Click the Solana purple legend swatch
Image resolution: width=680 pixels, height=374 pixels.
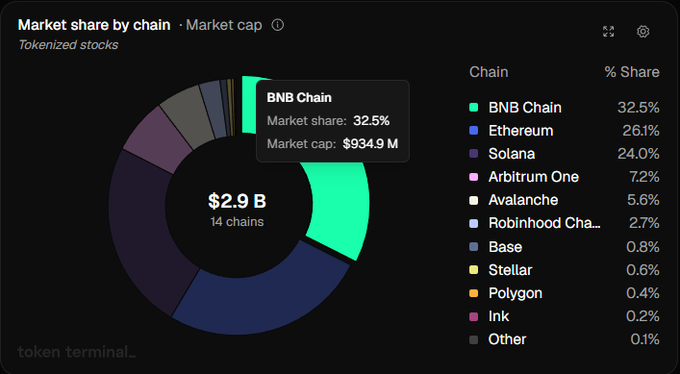(474, 154)
